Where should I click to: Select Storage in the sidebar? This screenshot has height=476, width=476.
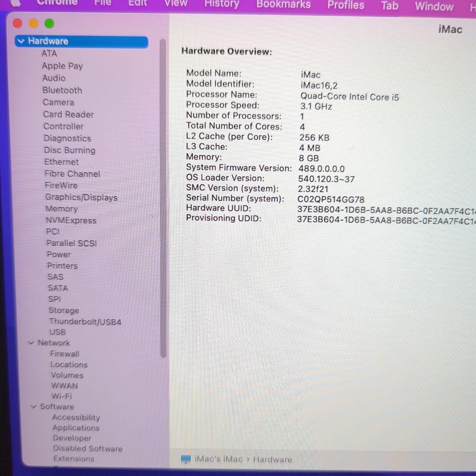click(x=64, y=310)
